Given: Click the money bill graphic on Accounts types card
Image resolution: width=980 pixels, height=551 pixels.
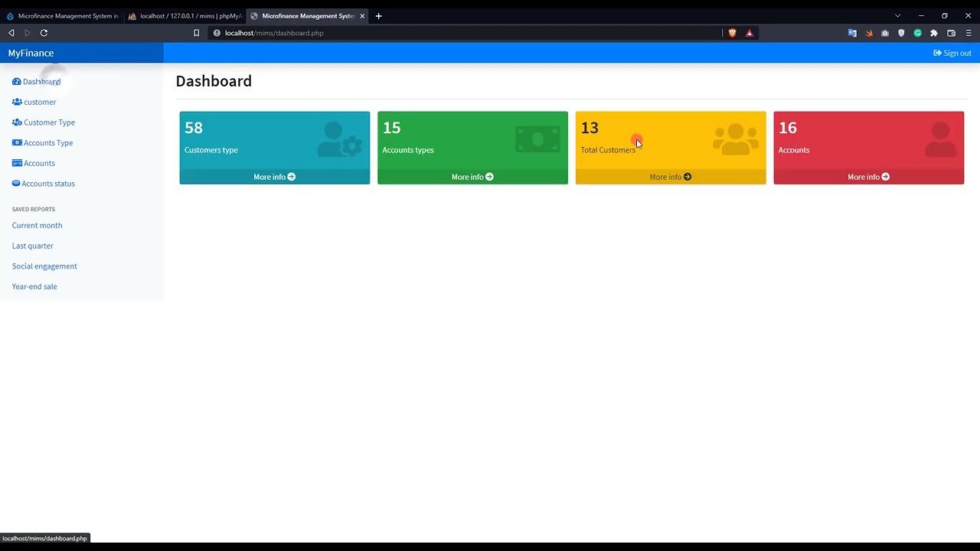Looking at the screenshot, I should coord(537,140).
